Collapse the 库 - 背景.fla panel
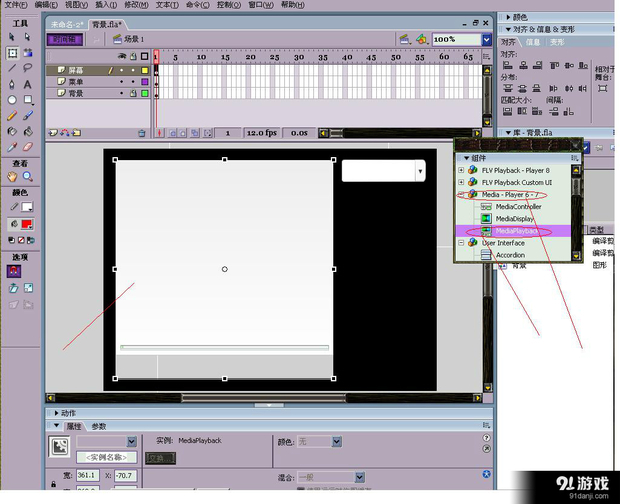The width and height of the screenshot is (620, 504). 508,132
